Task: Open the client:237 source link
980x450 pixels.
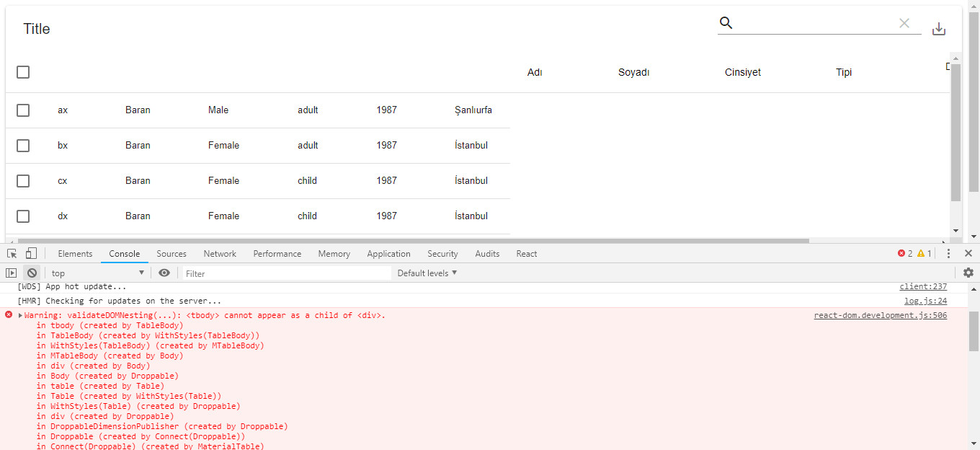Action: coord(923,286)
